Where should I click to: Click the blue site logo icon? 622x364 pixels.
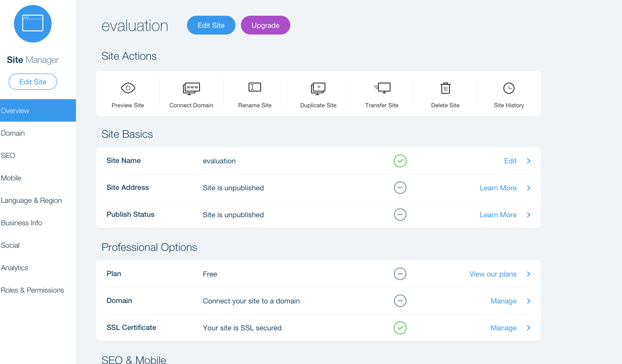click(33, 24)
